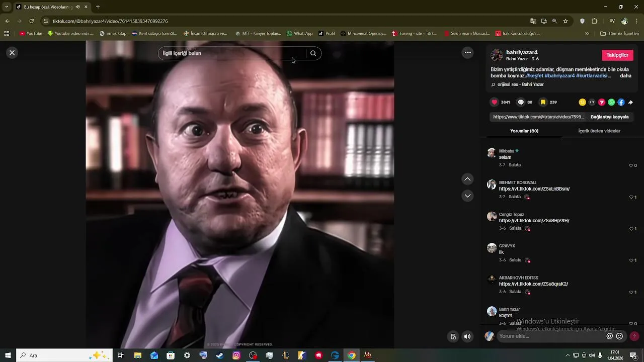Open link in MEHMET KOSOVALI's comment
This screenshot has height=362, width=644.
click(x=534, y=189)
